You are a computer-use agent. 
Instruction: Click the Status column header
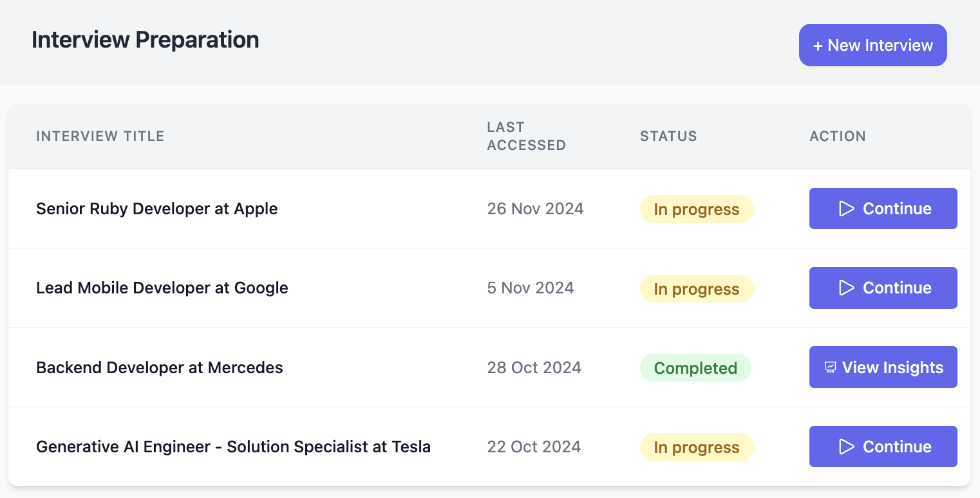pyautogui.click(x=668, y=136)
